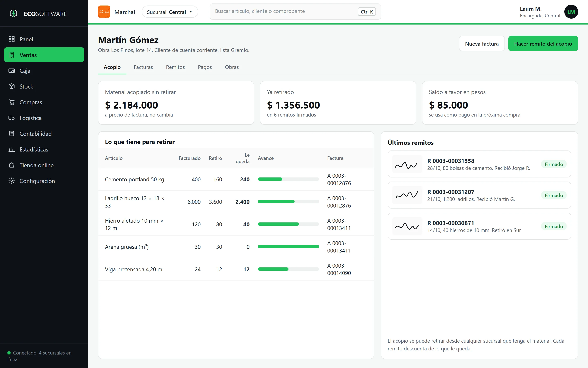View signature of remito R 0003-00031558
The height and width of the screenshot is (368, 588).
click(x=407, y=164)
